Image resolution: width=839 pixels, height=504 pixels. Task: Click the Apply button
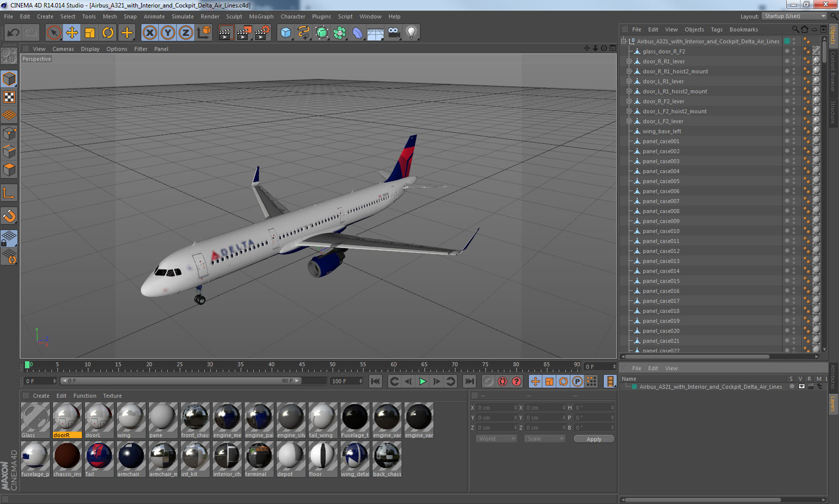[594, 439]
